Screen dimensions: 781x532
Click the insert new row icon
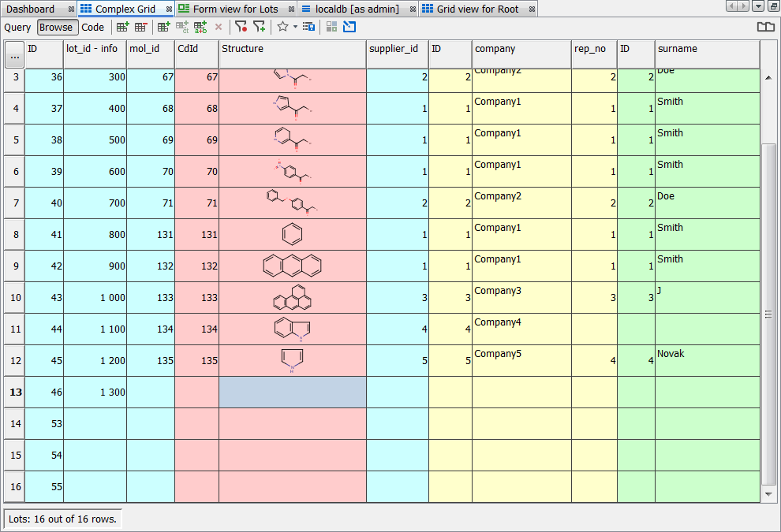pyautogui.click(x=122, y=27)
